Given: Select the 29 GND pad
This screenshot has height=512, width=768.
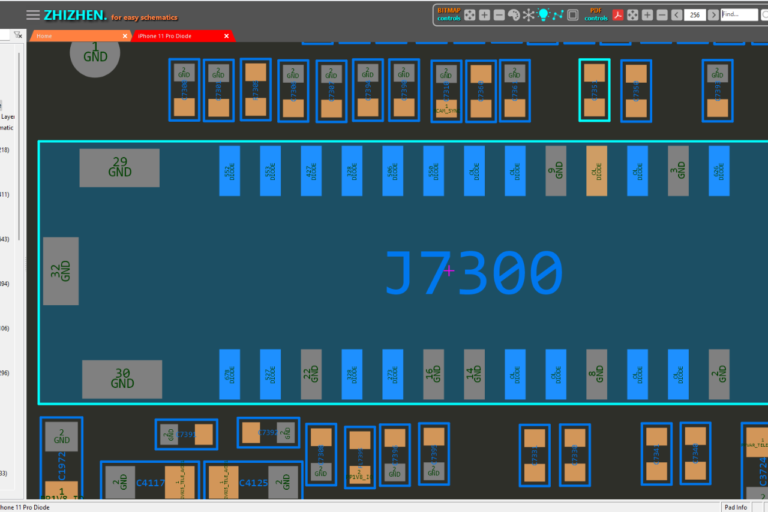Looking at the screenshot, I should click(120, 168).
